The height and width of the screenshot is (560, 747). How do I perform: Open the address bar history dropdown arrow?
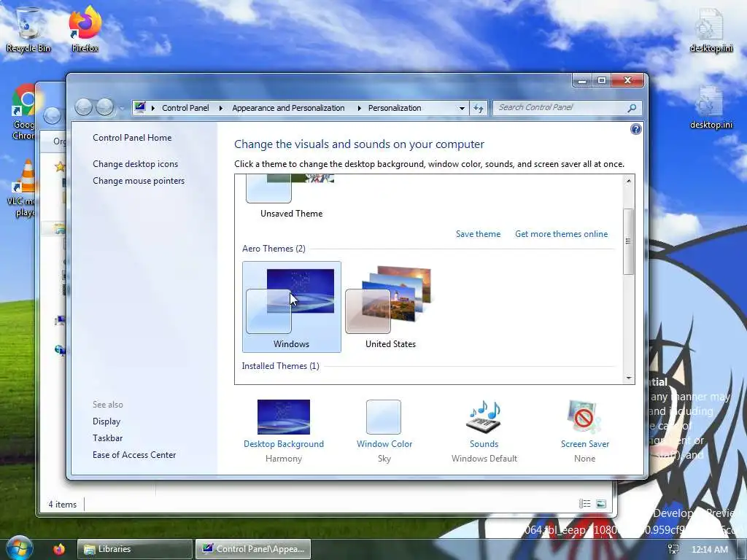462,108
